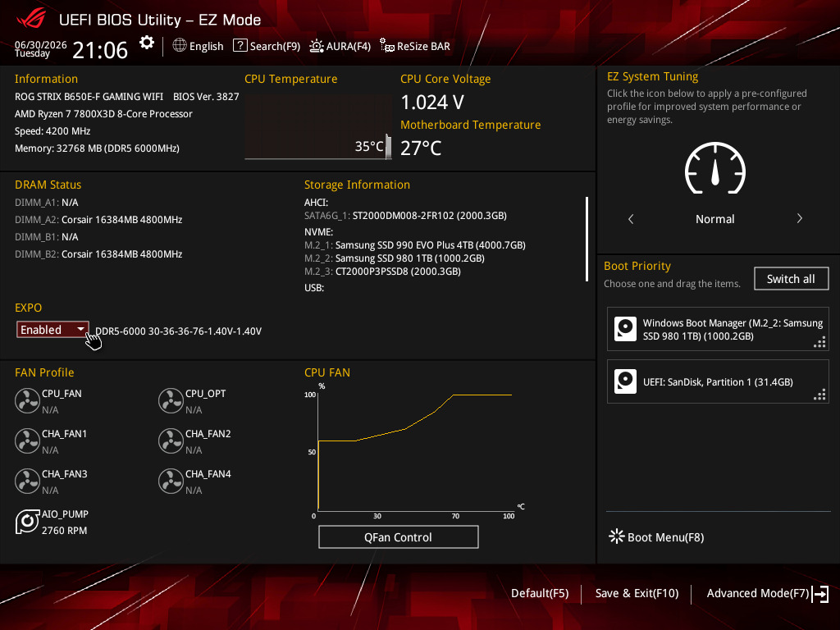Click the SATA6G_1 ST2000DM008 drive entry
Screen dimensions: 840x630
(x=405, y=216)
